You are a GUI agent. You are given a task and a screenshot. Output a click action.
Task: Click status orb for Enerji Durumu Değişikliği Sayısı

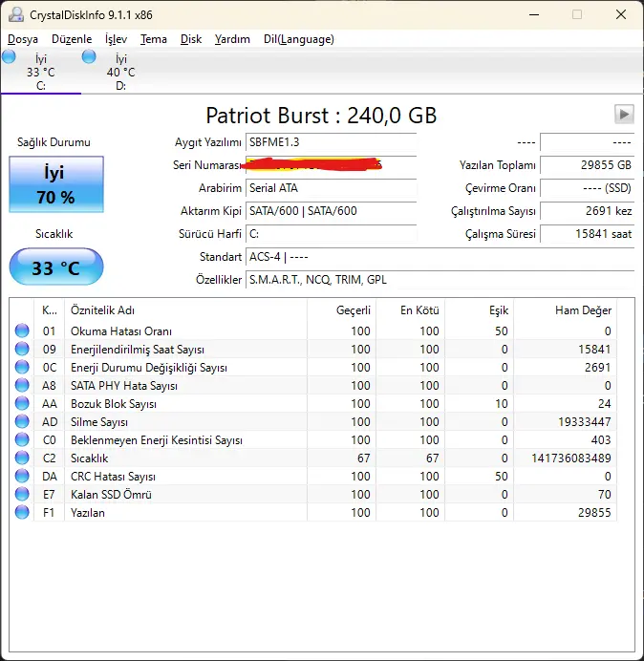22,367
